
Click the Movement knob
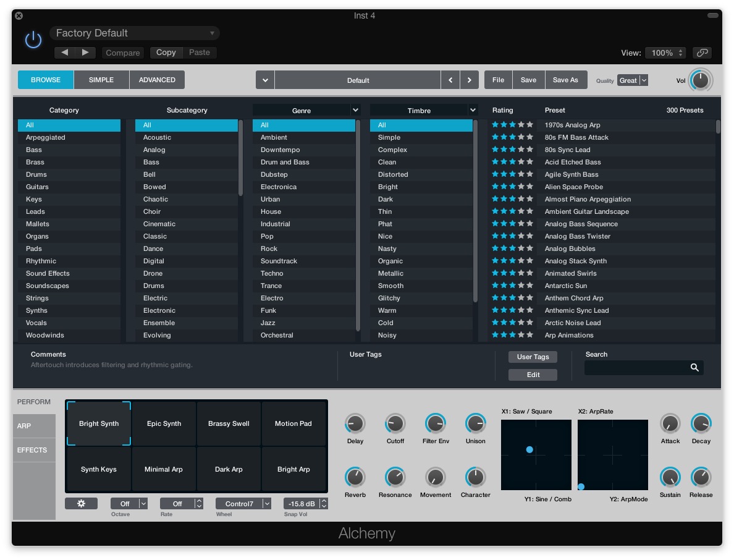[x=436, y=477]
